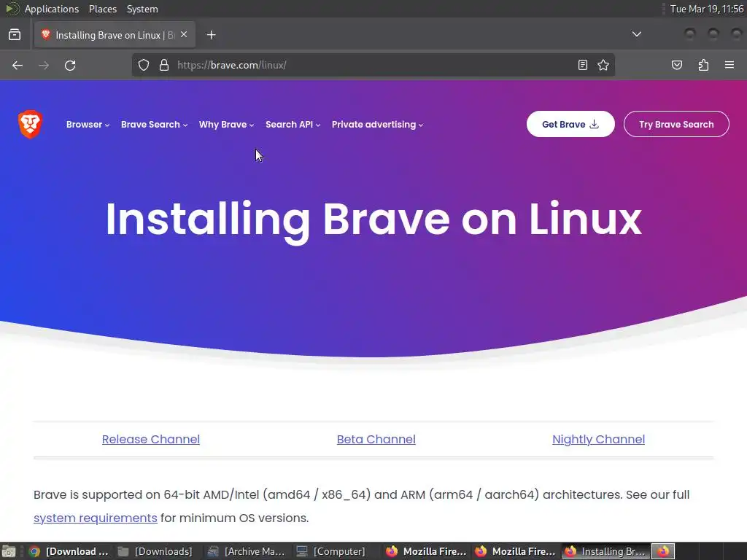Show list all tabs dropdown arrow
The width and height of the screenshot is (747, 560).
(x=636, y=34)
